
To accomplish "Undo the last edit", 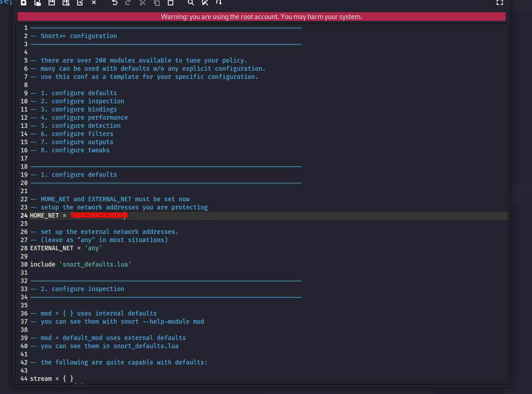I will 115,3.
